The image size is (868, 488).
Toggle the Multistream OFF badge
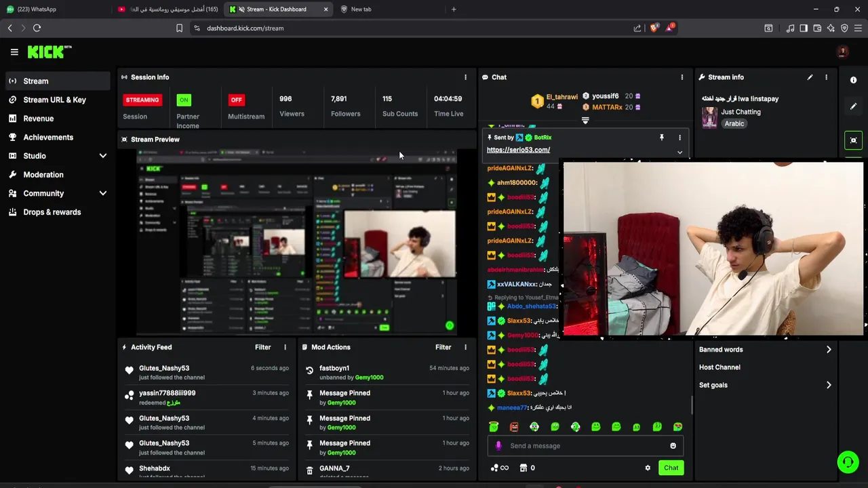(x=236, y=100)
